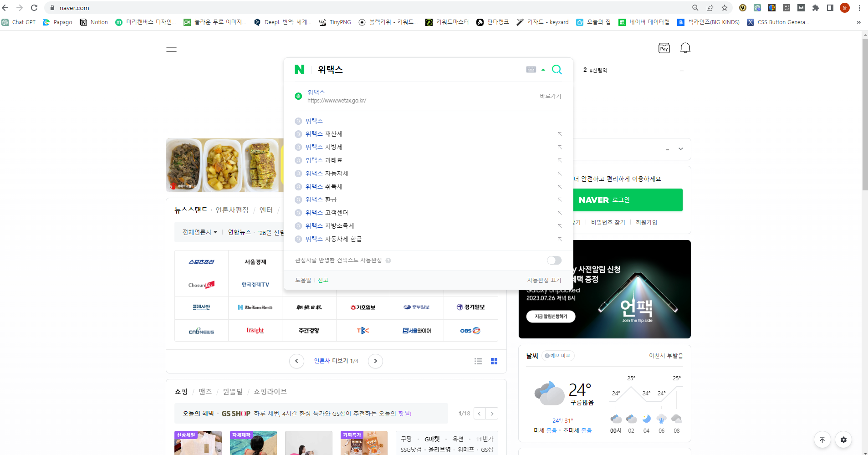Open the wetax site via 바로가기 link
Screen dimensions: 868x455
[x=550, y=96]
